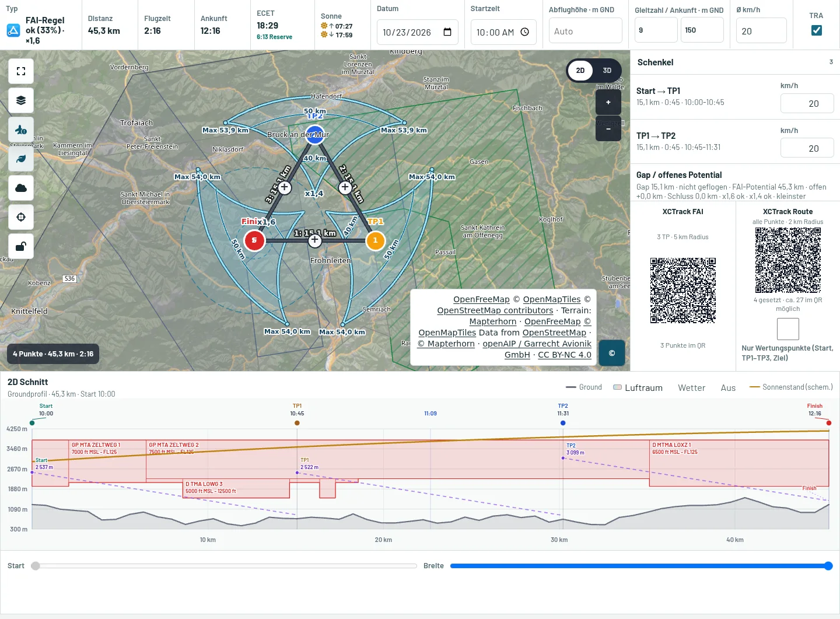Follow the Mapterhorn link after Terrain

click(x=493, y=321)
